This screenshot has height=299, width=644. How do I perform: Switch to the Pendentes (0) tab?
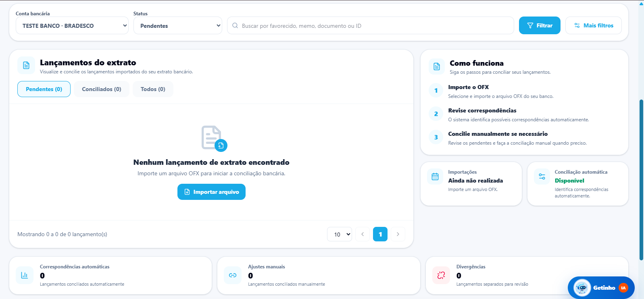click(x=44, y=89)
